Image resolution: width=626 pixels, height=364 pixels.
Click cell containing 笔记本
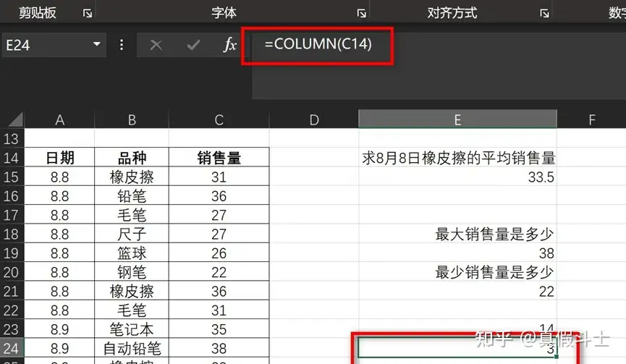coord(132,329)
